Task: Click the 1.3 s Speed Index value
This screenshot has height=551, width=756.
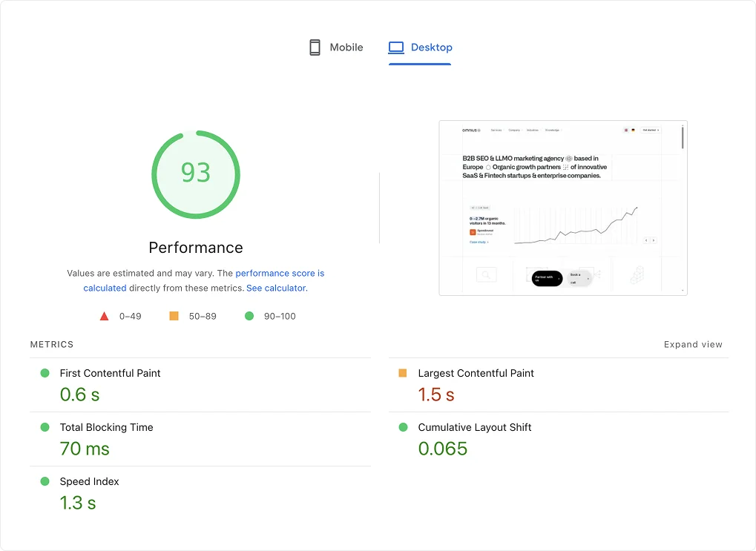Action: 78,503
